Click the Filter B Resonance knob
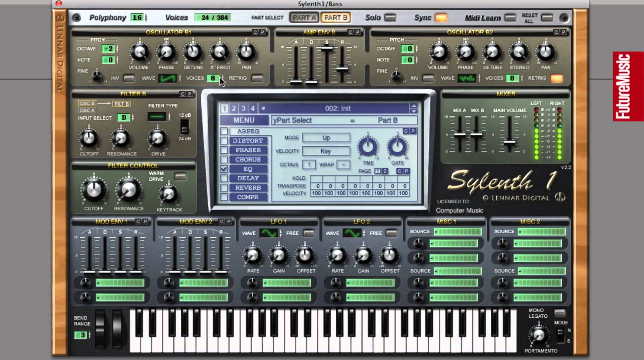The width and height of the screenshot is (644, 360). 121,138
